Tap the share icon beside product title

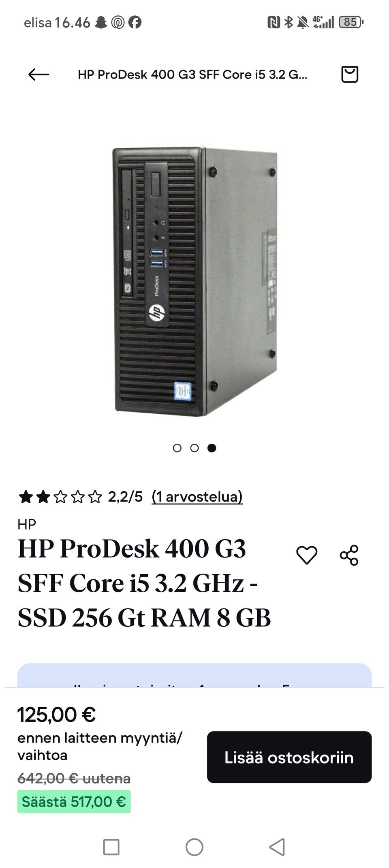(349, 555)
